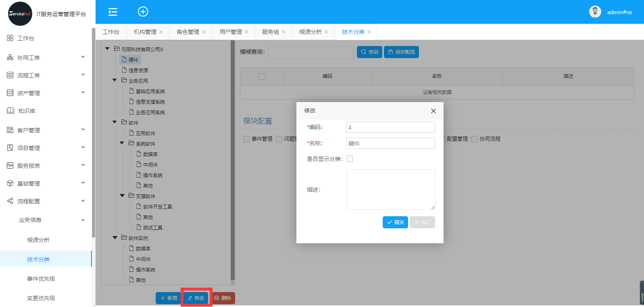The image size is (644, 307).
Task: Collapse the 软件实例 tree node
Action: [115, 238]
